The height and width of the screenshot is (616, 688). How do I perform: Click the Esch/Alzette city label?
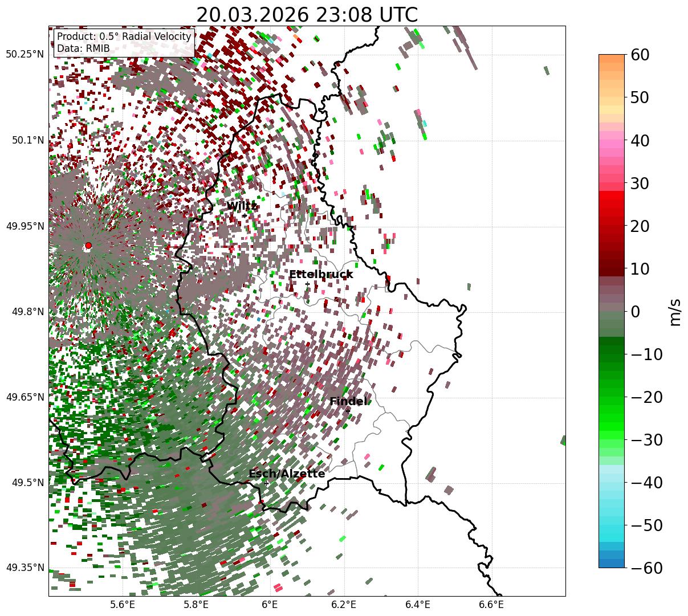coord(287,474)
